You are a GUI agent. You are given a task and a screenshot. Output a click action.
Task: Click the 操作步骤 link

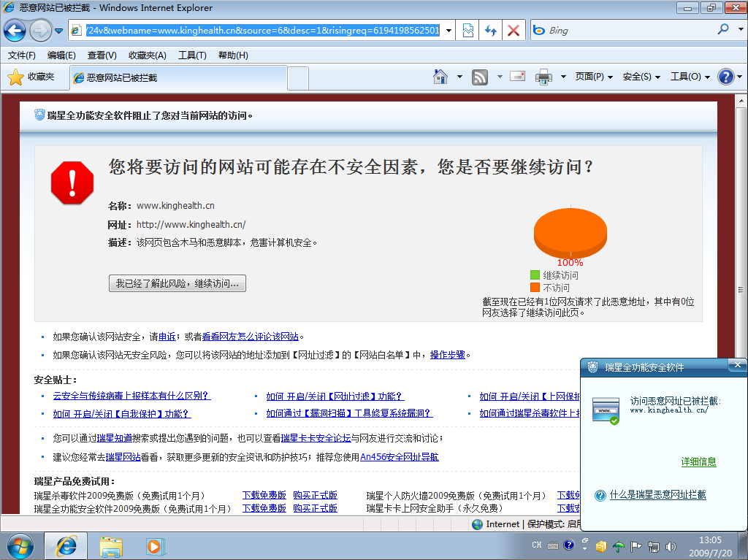448,355
